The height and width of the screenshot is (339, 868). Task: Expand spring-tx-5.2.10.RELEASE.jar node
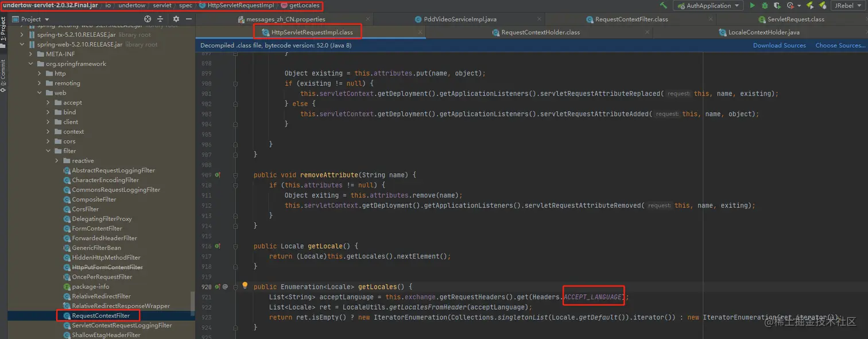tap(23, 34)
